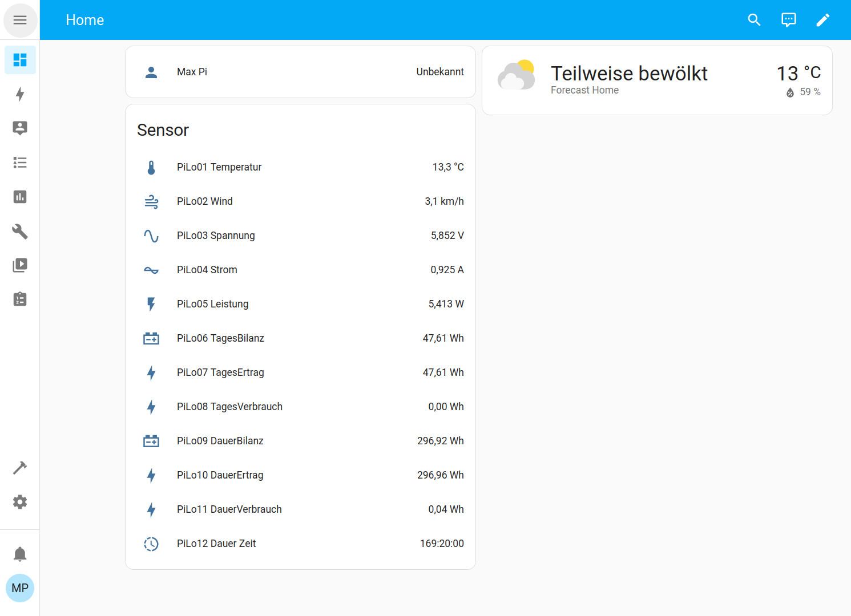The height and width of the screenshot is (616, 851).
Task: Open the wrench sidebar icon
Action: click(x=20, y=231)
